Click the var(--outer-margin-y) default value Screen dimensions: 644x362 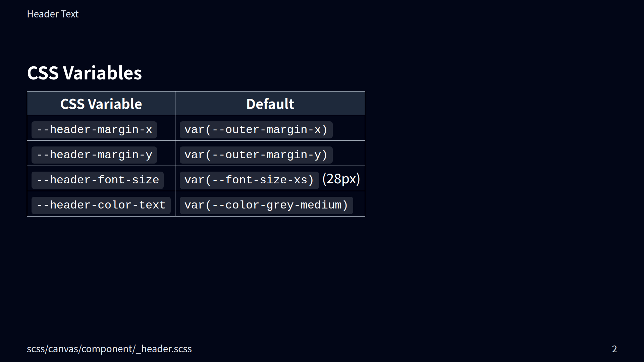(256, 155)
